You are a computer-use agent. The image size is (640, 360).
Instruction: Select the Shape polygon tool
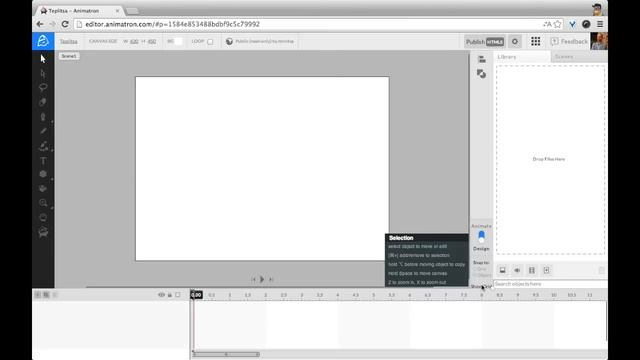click(x=43, y=174)
